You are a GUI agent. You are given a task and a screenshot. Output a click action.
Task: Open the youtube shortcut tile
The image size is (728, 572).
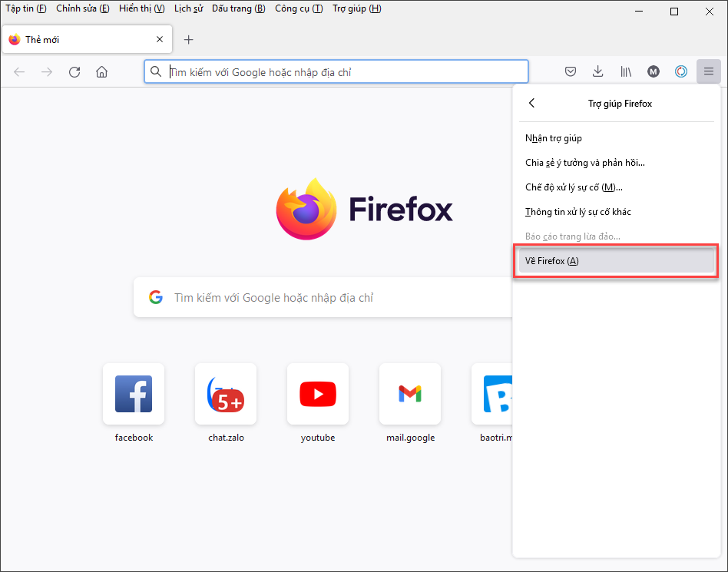[x=318, y=394]
